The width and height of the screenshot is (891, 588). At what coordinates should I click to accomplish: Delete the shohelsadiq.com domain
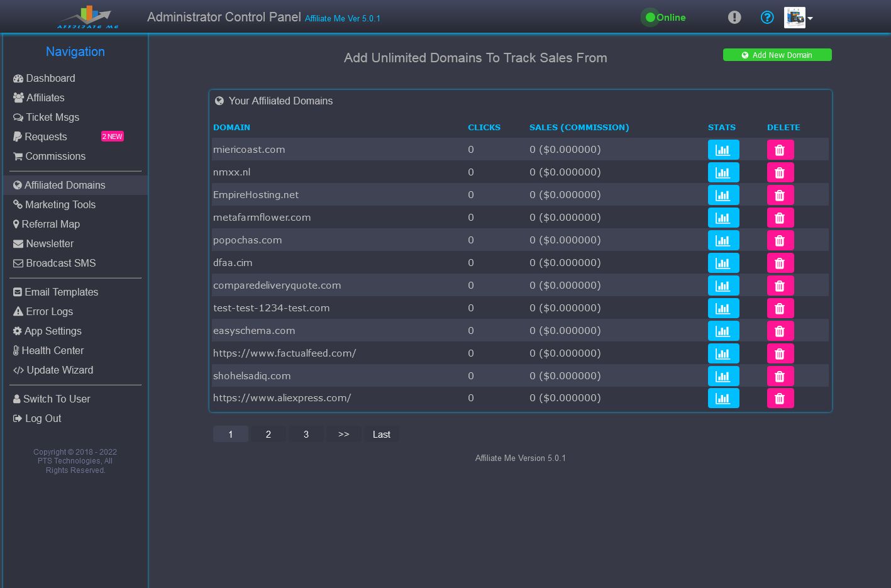point(780,376)
